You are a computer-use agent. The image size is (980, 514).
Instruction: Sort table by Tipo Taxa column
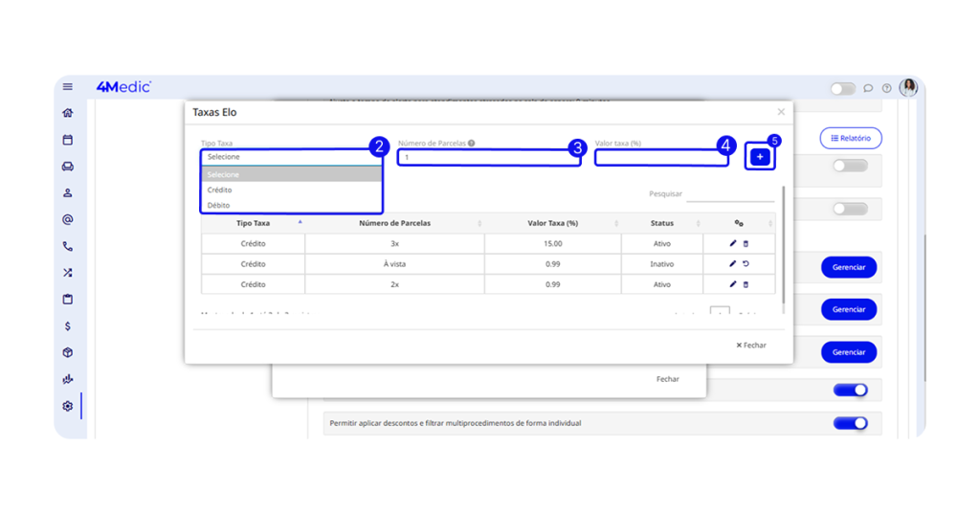tap(254, 223)
